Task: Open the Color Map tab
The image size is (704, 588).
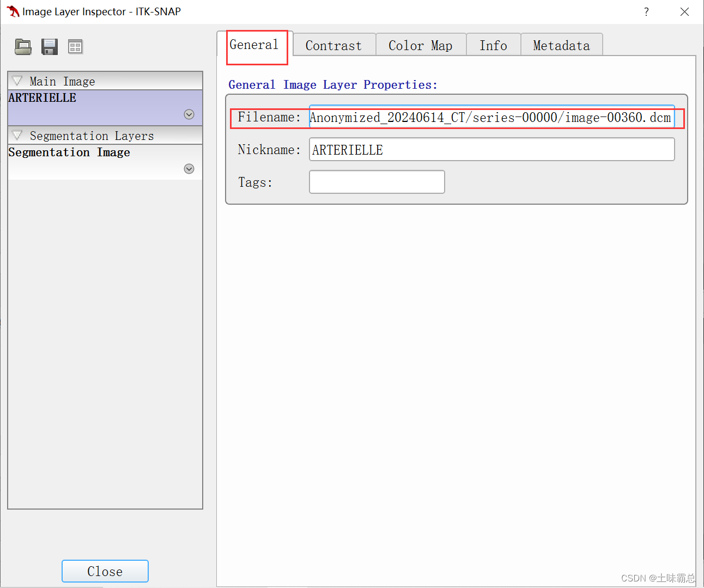Action: tap(421, 45)
